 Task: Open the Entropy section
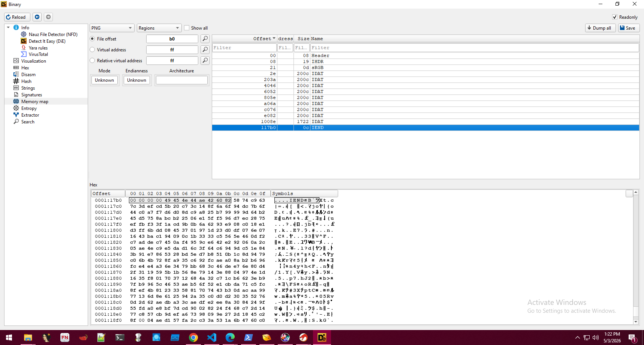(29, 108)
